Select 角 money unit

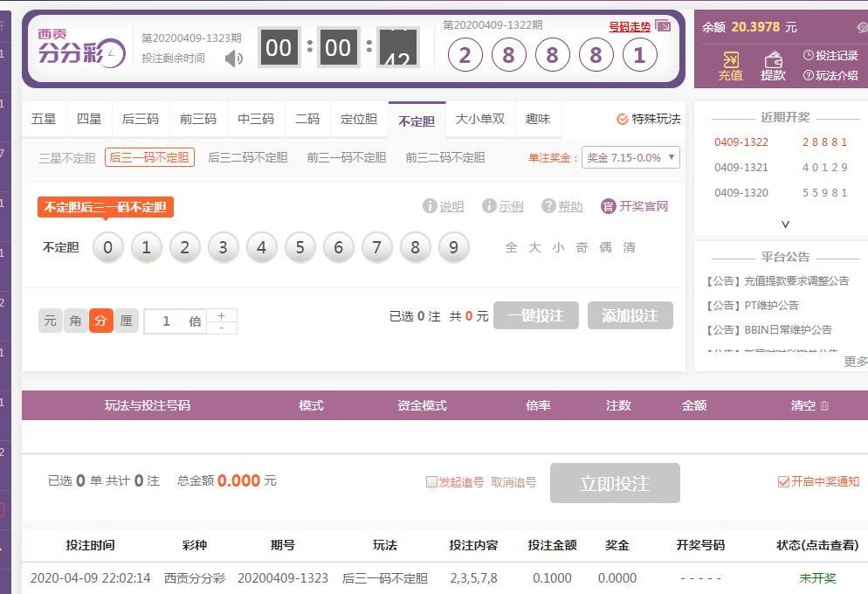[76, 321]
